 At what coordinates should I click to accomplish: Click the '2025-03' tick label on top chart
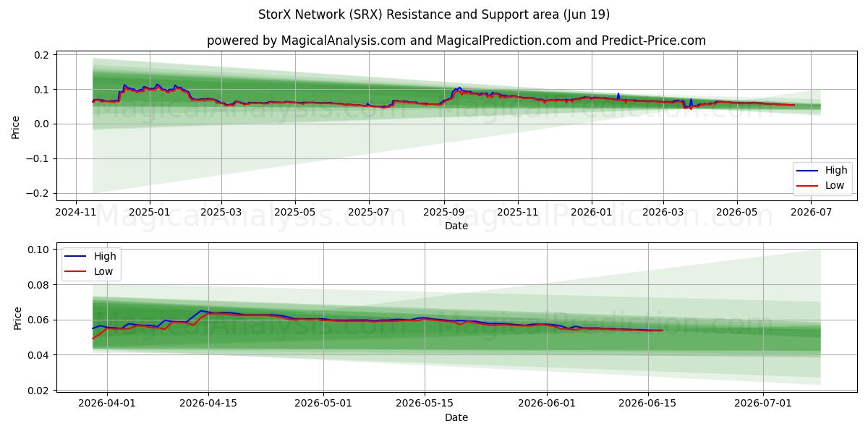221,213
